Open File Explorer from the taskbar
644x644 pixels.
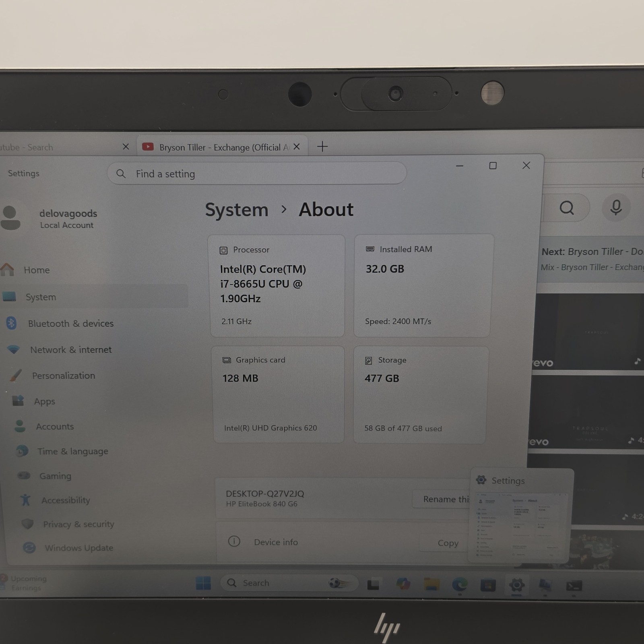[431, 584]
